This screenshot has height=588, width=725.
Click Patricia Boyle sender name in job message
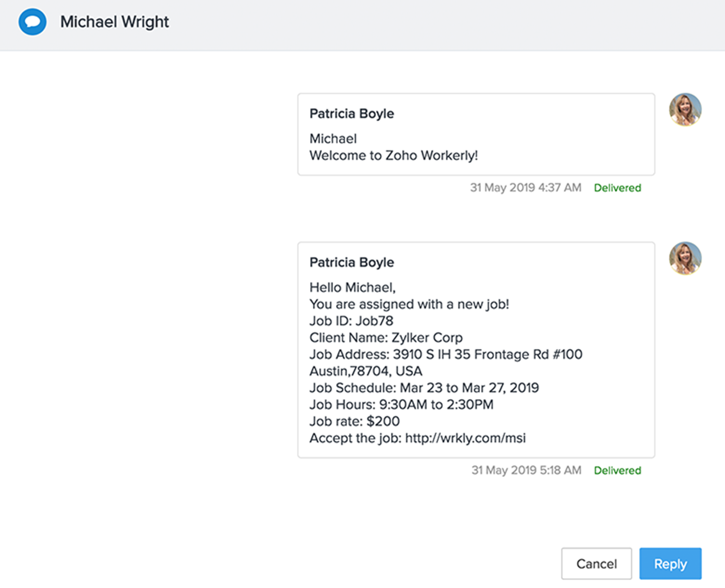pyautogui.click(x=352, y=262)
